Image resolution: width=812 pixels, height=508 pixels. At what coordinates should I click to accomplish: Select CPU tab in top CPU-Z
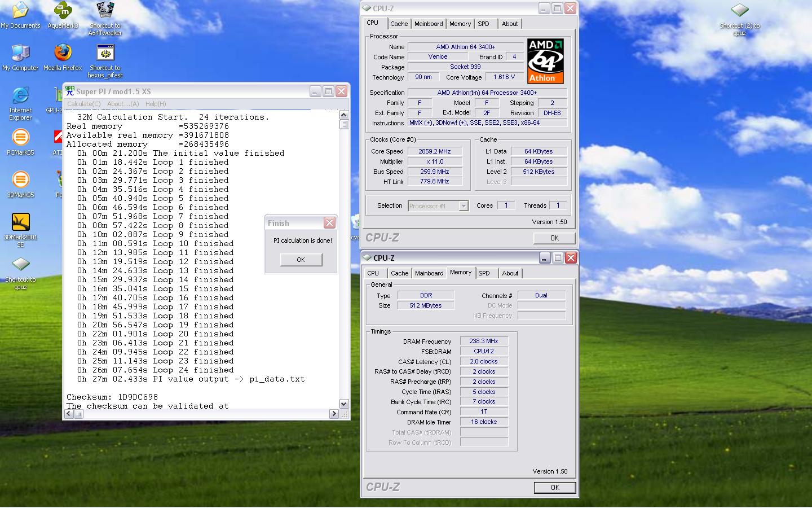(x=373, y=23)
